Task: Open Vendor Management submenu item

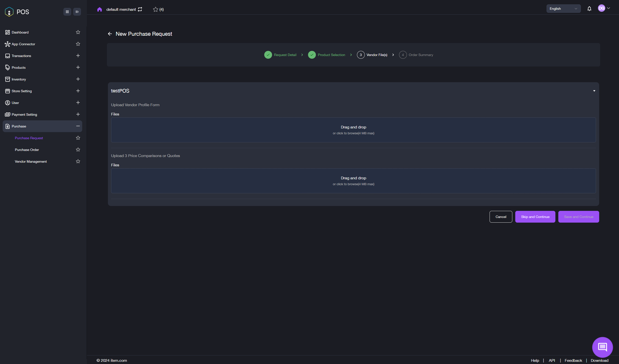Action: coord(31,161)
